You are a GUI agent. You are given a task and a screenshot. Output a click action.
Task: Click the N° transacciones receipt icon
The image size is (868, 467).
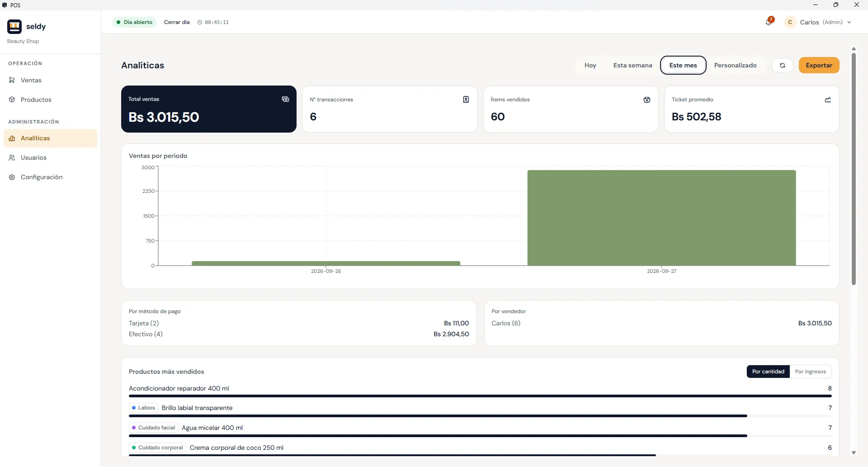coord(466,100)
